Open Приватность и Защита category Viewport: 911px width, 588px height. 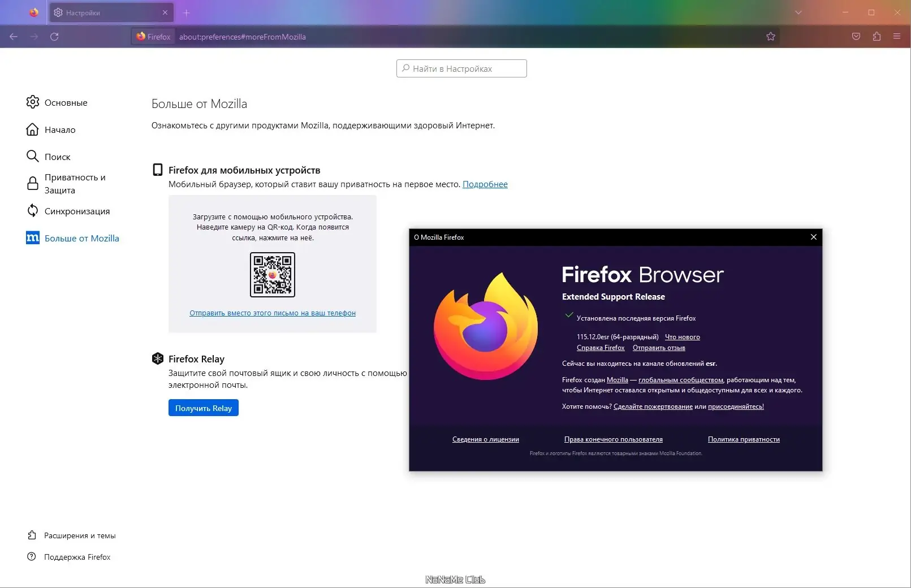coord(75,184)
